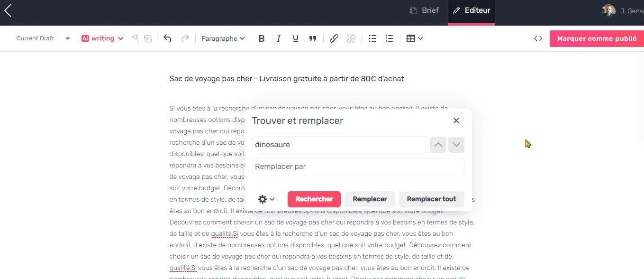Open the J. Gens user profile
This screenshot has height=279, width=644.
pos(623,11)
